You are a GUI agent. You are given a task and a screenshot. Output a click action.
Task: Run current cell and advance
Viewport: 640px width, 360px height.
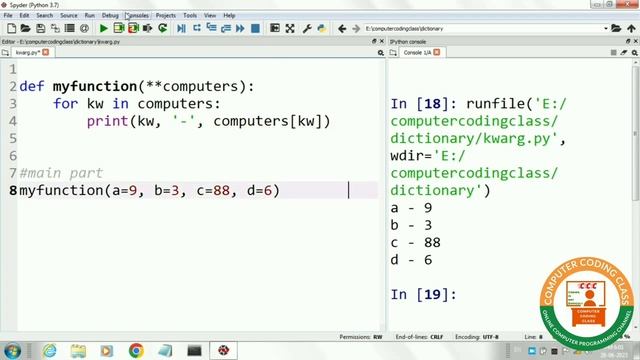(x=133, y=29)
